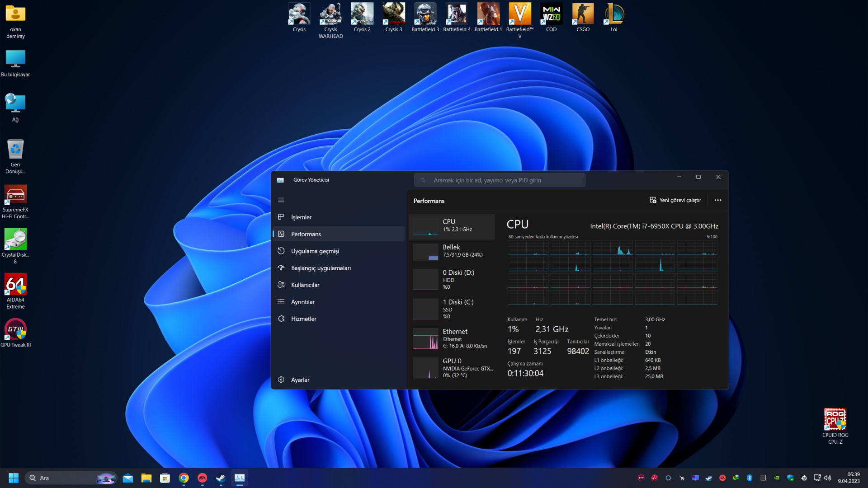
Task: Select the Ethernet performance item
Action: click(x=452, y=338)
